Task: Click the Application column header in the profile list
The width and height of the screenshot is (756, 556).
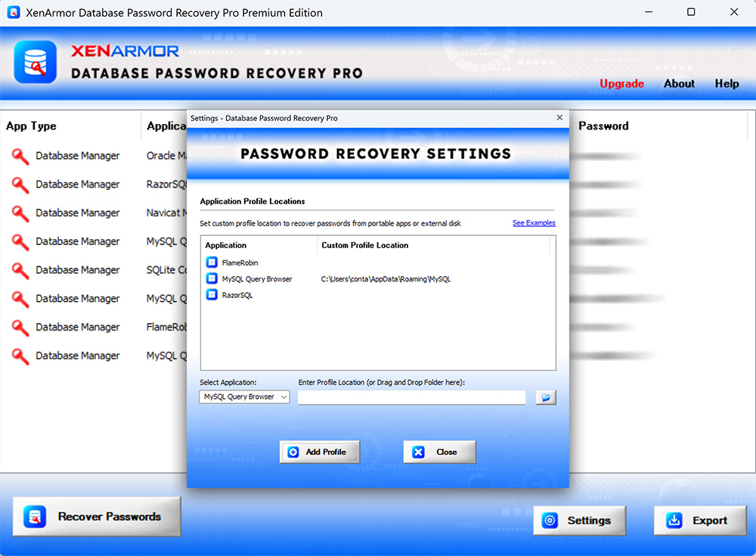Action: pos(225,245)
